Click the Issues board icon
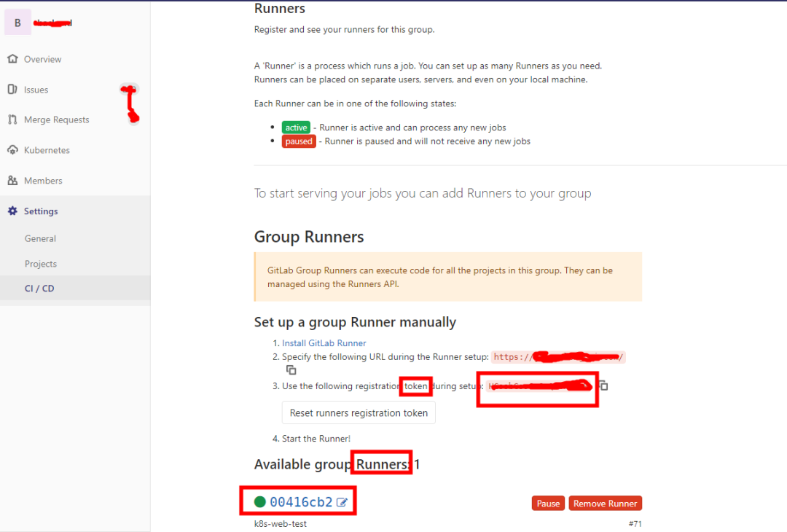The height and width of the screenshot is (532, 787). (x=12, y=90)
